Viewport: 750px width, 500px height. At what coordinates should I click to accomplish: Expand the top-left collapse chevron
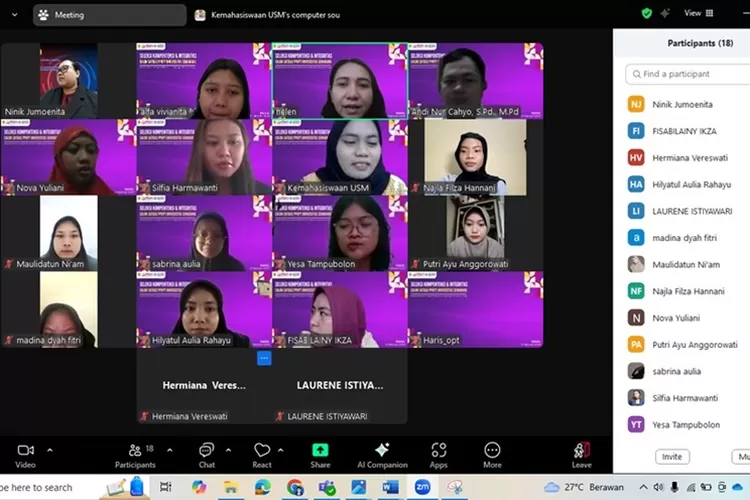(15, 15)
